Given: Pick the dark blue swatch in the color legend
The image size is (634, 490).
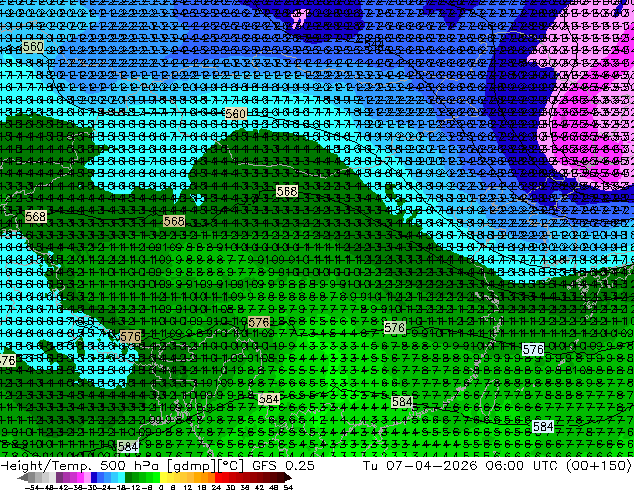Looking at the screenshot, I should tap(94, 478).
